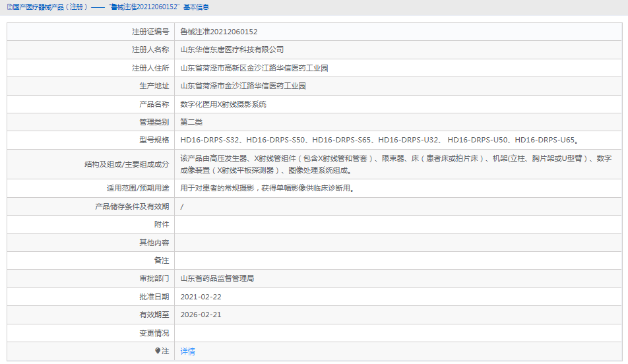
Task: Click product name 数字化医用X射线摄影系统
Action: coord(224,104)
